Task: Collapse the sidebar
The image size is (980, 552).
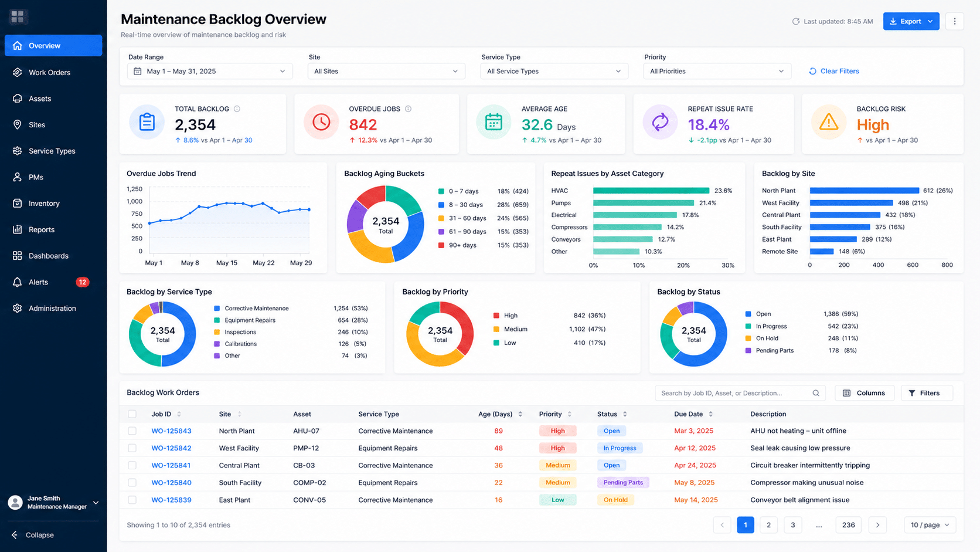Action: [33, 535]
